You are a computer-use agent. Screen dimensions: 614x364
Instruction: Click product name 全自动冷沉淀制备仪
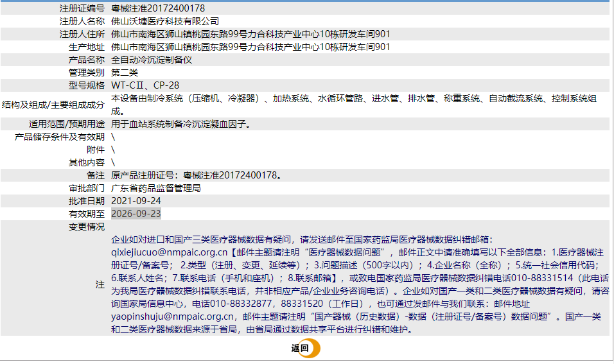(152, 60)
